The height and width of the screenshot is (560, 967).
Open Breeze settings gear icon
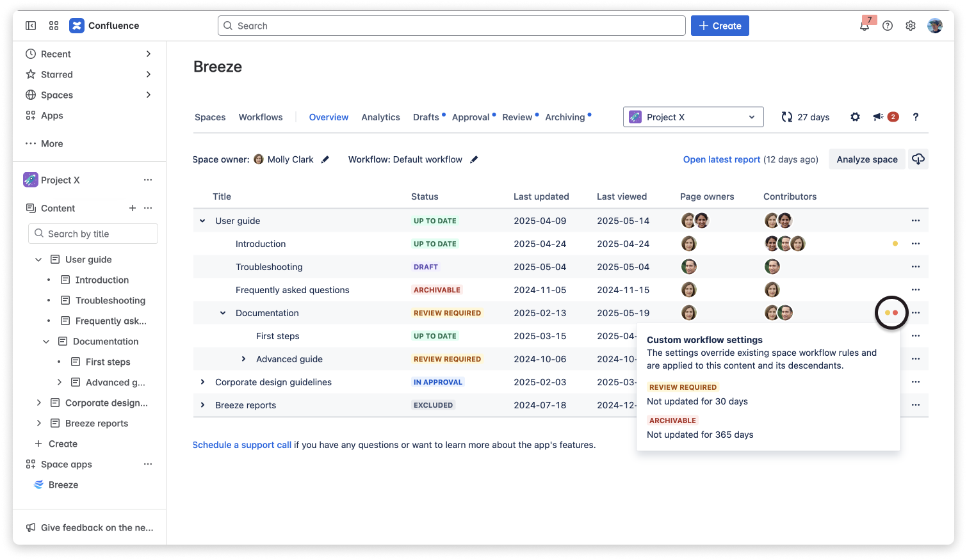855,117
